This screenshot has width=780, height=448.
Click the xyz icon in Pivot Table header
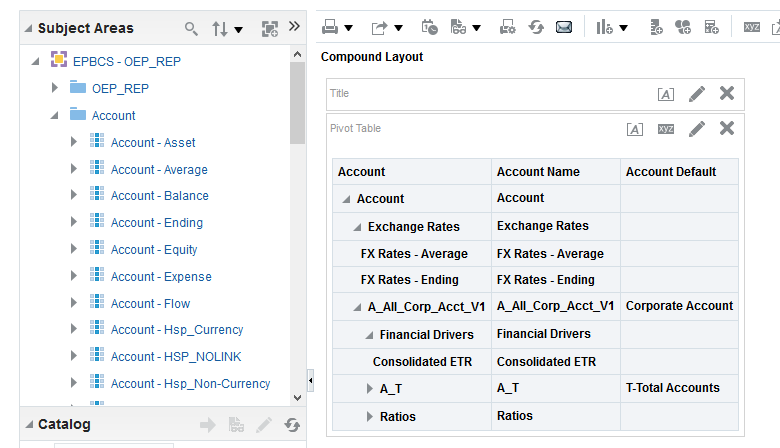(666, 128)
